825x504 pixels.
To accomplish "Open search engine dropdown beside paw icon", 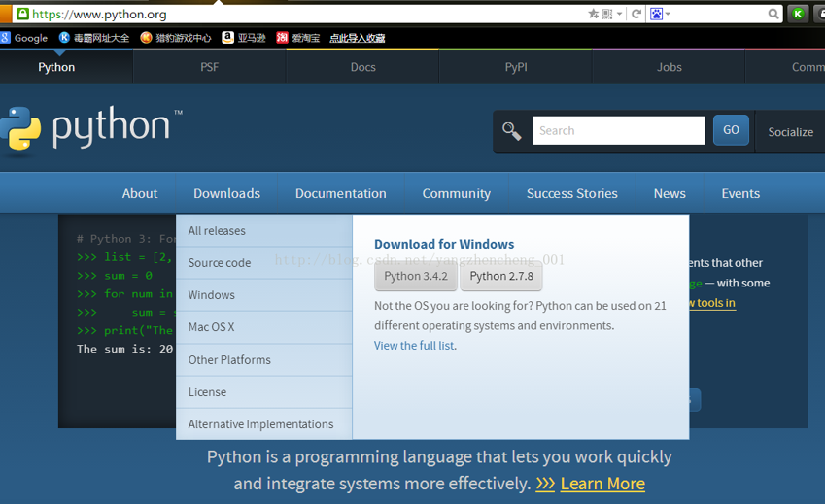I will 668,15.
